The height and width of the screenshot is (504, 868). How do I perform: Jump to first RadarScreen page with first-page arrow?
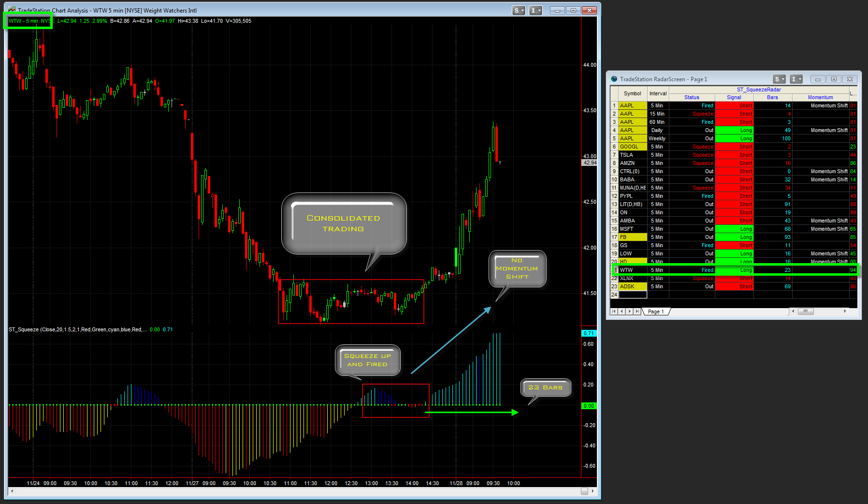614,311
